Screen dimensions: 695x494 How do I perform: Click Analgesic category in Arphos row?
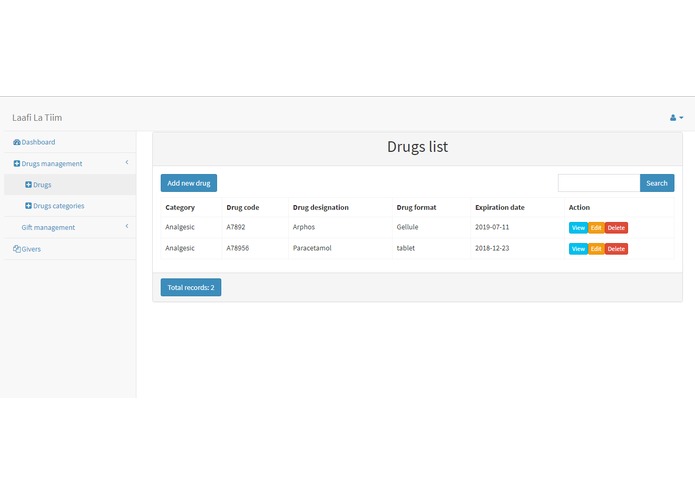(180, 227)
